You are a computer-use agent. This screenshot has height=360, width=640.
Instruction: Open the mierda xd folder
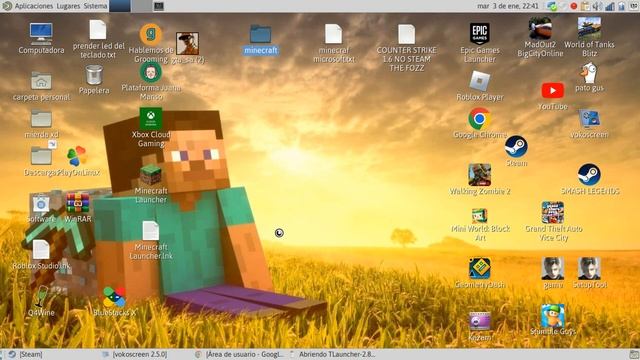41,119
